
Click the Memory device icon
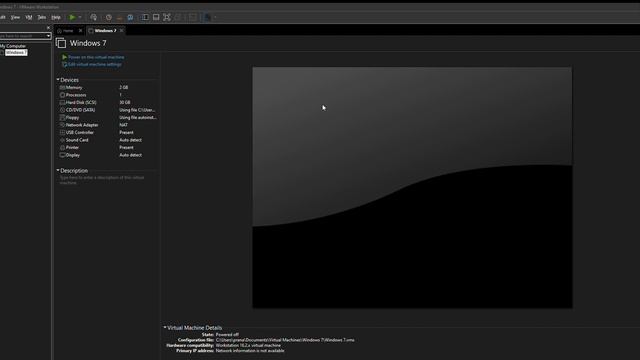pos(62,87)
